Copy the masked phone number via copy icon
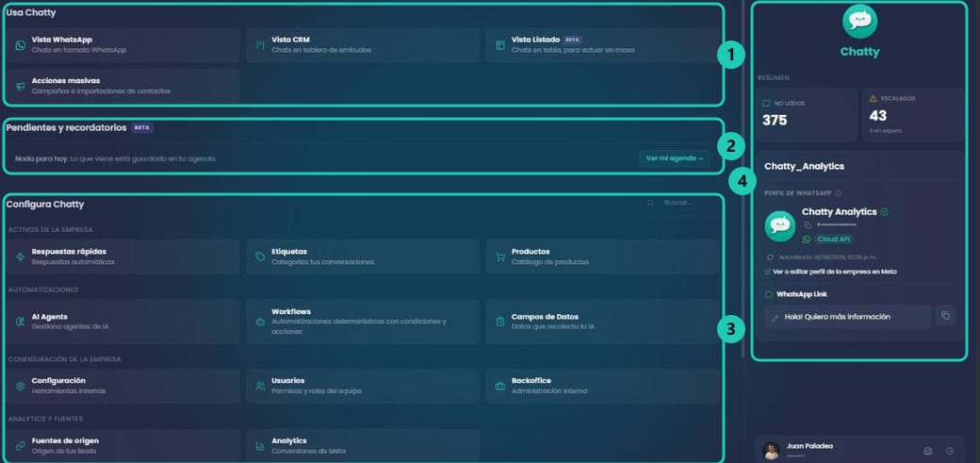The image size is (980, 463). click(x=807, y=224)
